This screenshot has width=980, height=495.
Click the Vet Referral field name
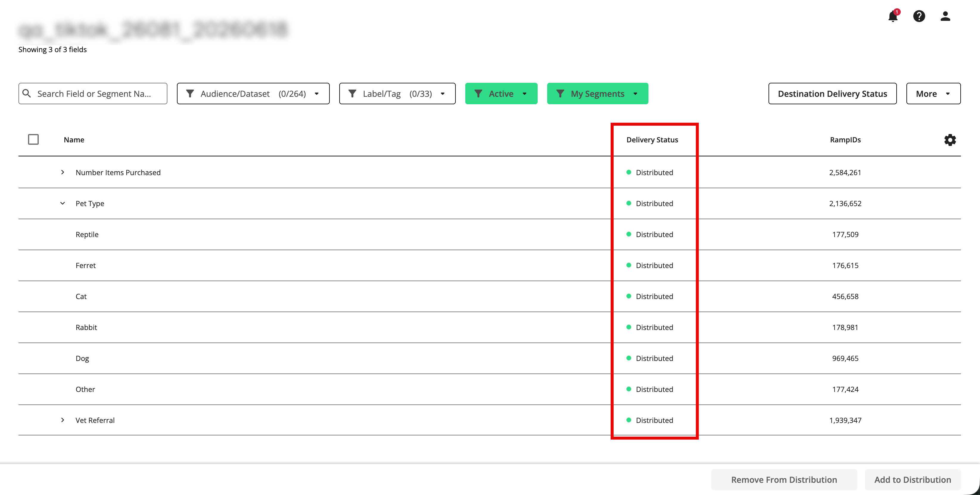point(95,420)
